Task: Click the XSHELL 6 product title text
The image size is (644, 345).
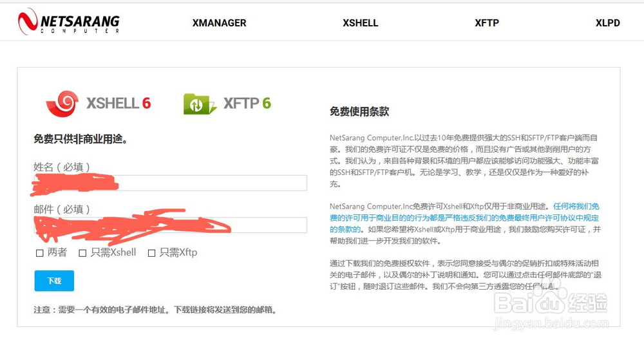Action: (x=118, y=103)
